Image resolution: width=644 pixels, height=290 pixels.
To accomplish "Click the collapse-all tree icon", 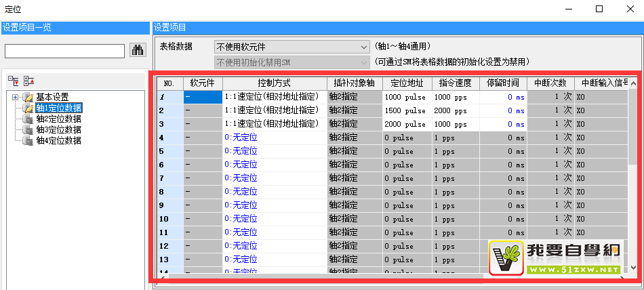I will tap(28, 80).
